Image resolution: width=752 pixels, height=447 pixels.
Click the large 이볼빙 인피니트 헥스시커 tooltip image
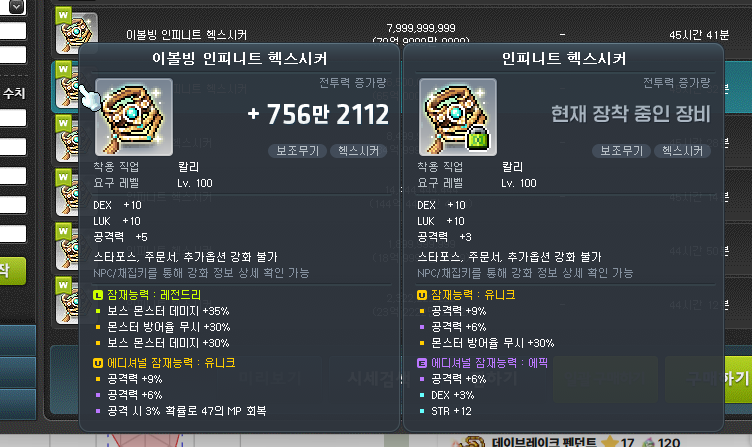click(x=134, y=117)
